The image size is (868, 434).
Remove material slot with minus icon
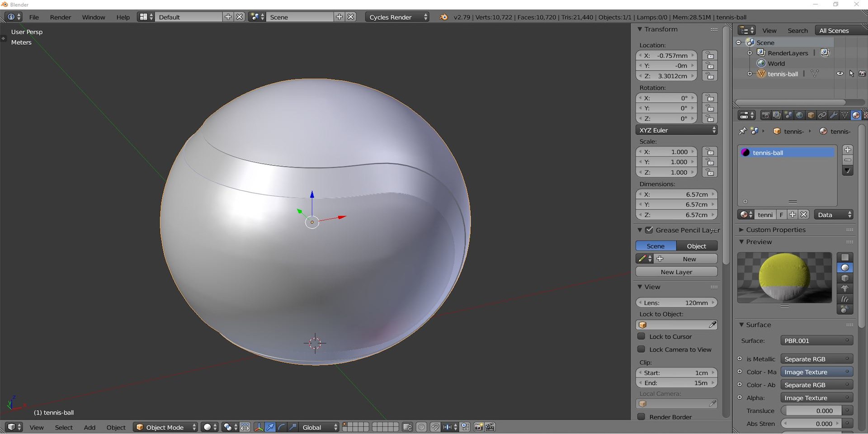pos(848,160)
